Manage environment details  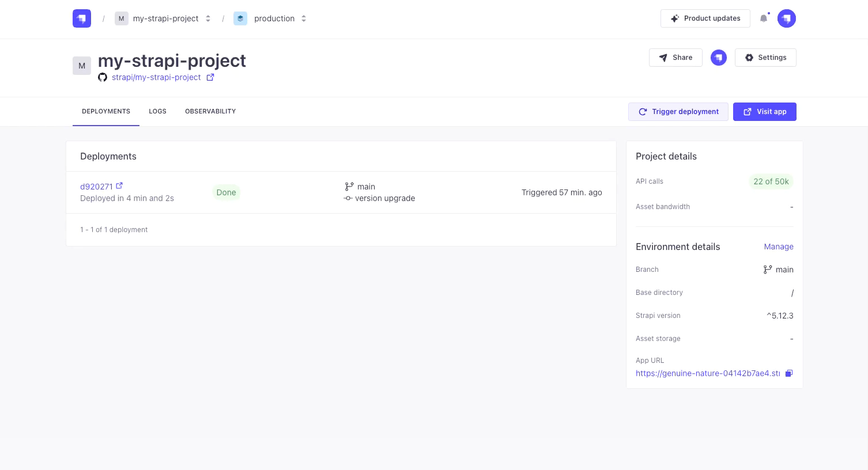pyautogui.click(x=779, y=247)
